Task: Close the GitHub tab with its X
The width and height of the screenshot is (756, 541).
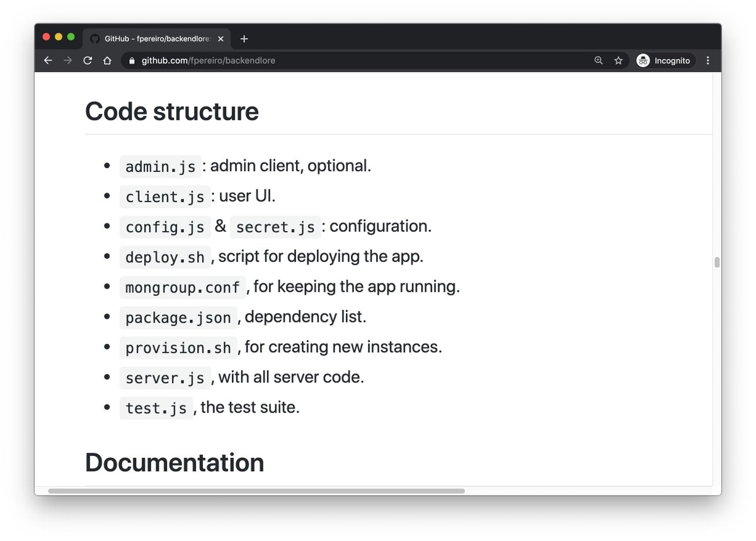Action: 220,38
